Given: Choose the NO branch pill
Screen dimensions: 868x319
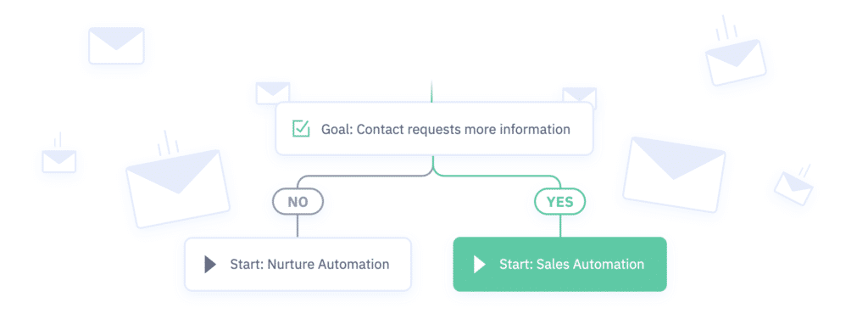Looking at the screenshot, I should click(x=298, y=202).
